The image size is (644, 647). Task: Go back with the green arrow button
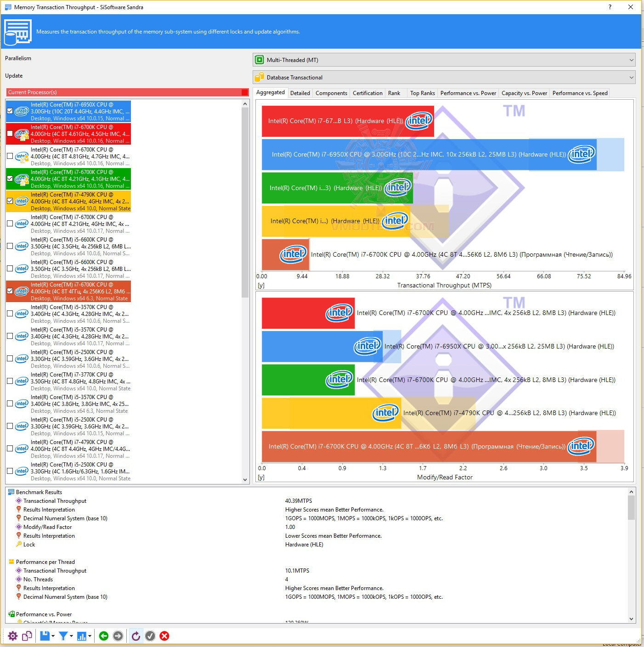pyautogui.click(x=104, y=636)
